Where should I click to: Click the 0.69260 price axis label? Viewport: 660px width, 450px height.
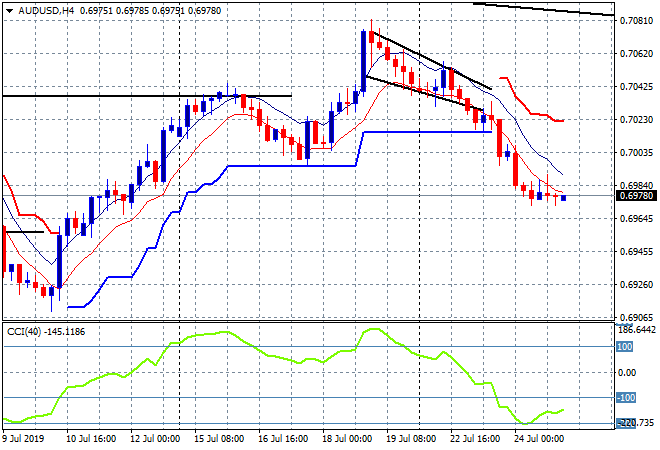[636, 285]
